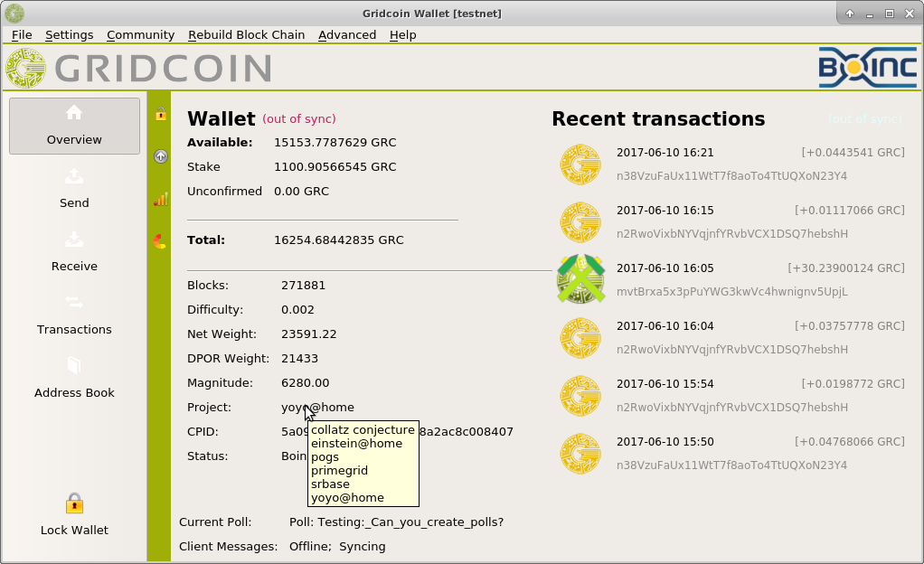Click amount +0.03757778 GRC

(850, 326)
